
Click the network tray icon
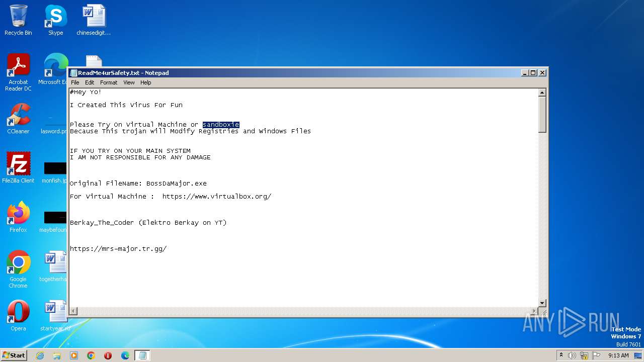584,355
